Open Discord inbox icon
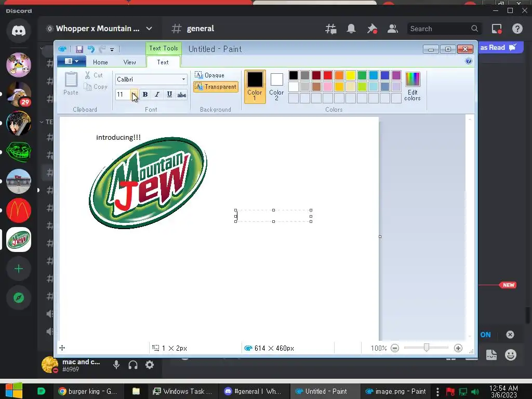Viewport: 532px width, 399px height. coord(497,29)
